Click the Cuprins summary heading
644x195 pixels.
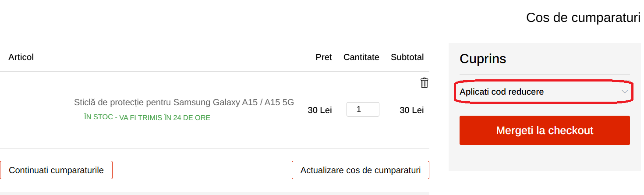pyautogui.click(x=483, y=59)
